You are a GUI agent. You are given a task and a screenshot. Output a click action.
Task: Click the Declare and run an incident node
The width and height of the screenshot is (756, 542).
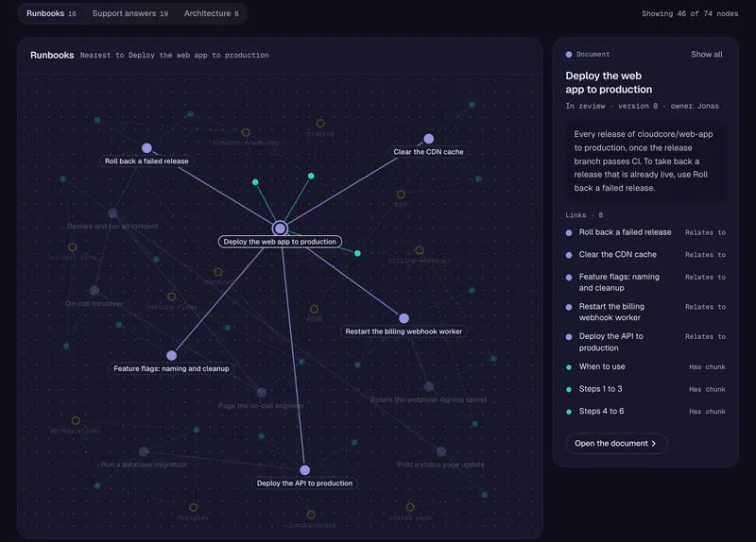pos(112,213)
